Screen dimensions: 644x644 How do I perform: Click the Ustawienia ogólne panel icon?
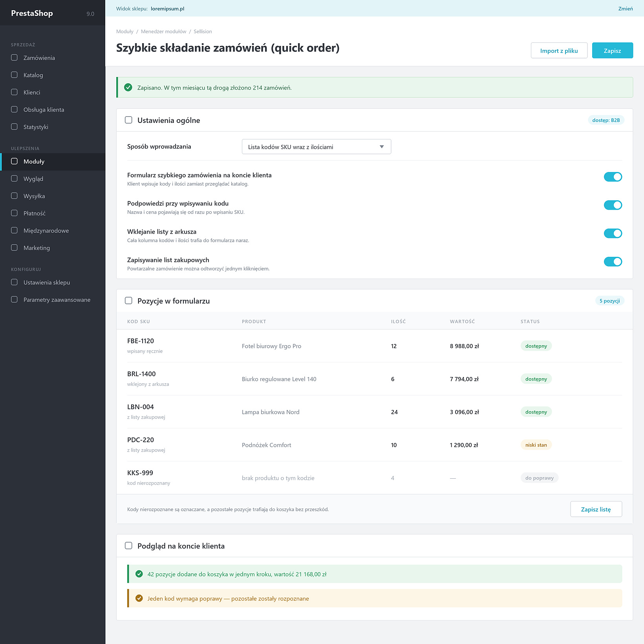click(x=128, y=120)
